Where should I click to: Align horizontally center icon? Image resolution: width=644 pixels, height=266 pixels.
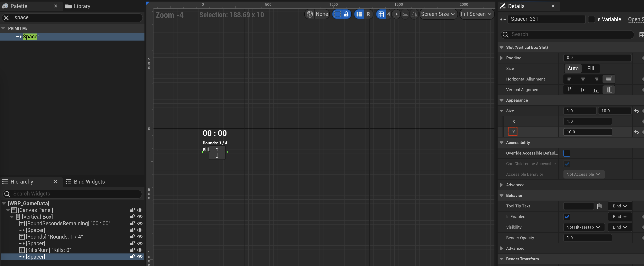tap(583, 79)
